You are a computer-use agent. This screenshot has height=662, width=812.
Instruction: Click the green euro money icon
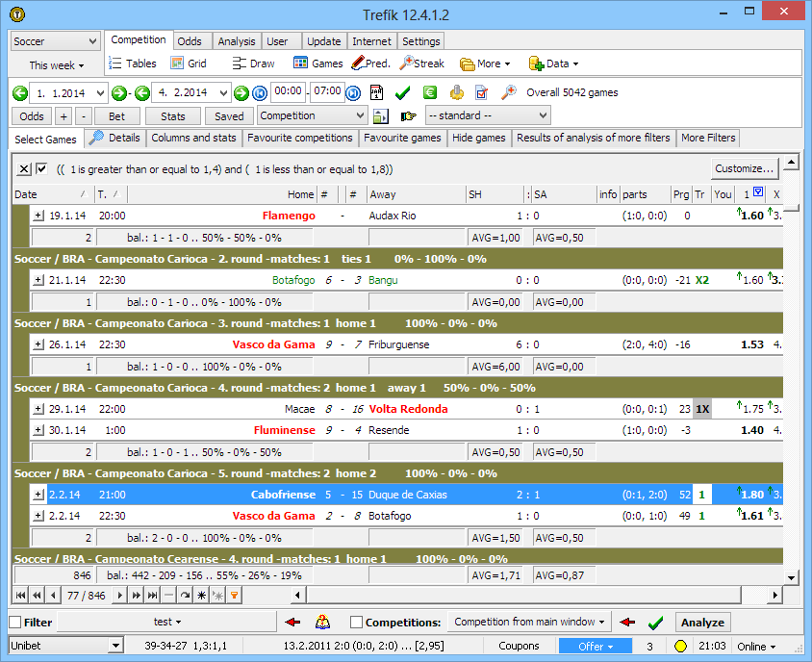click(430, 92)
